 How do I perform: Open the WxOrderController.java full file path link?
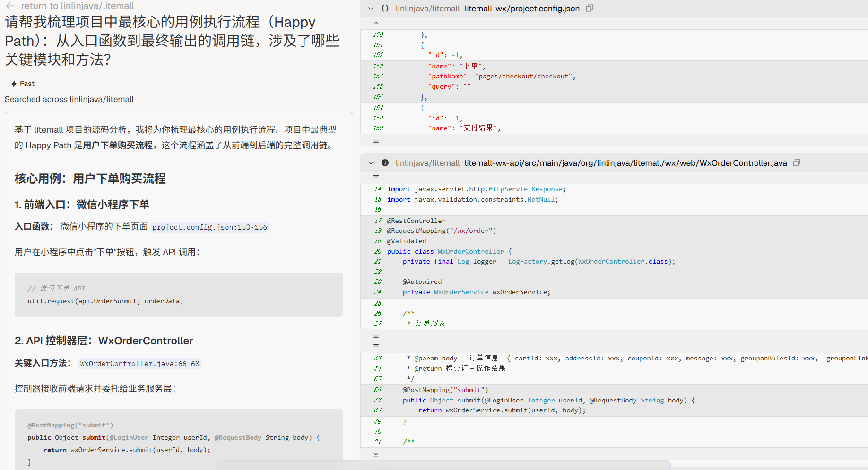click(x=625, y=163)
